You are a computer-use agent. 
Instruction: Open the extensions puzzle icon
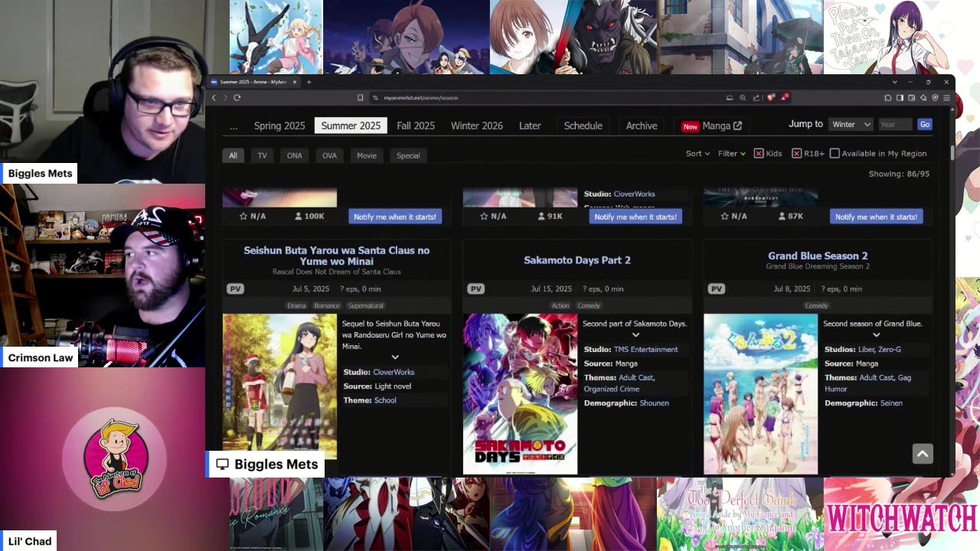887,97
